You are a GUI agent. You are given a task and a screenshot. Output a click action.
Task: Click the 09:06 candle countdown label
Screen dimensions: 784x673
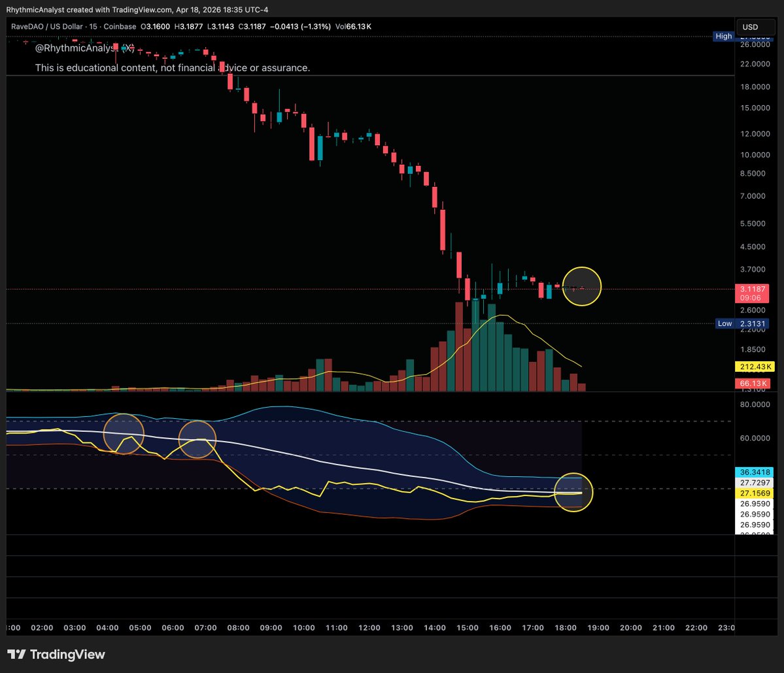(751, 298)
